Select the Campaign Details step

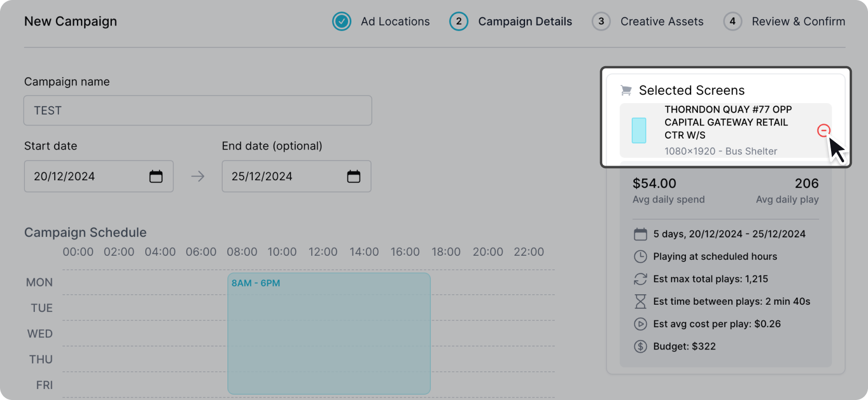coord(525,21)
